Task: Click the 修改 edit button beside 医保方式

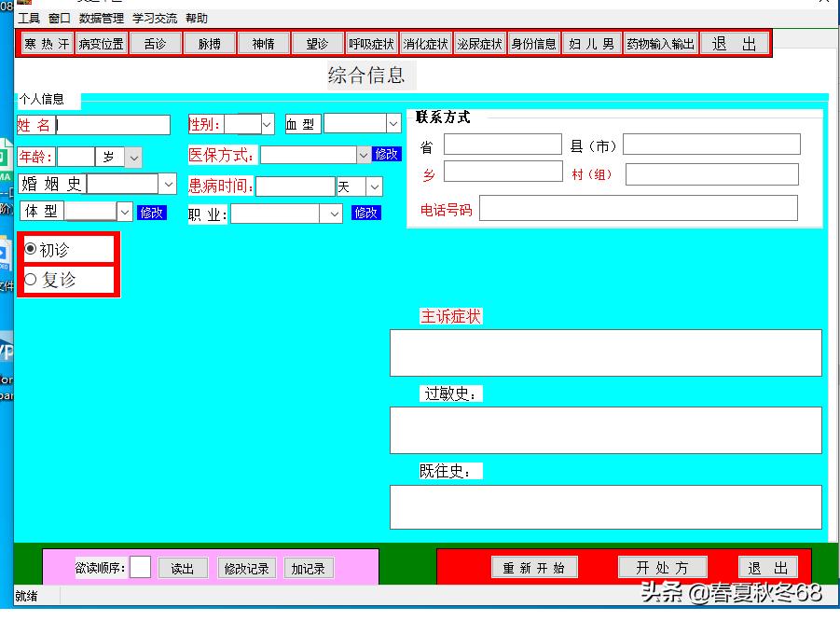Action: [386, 155]
